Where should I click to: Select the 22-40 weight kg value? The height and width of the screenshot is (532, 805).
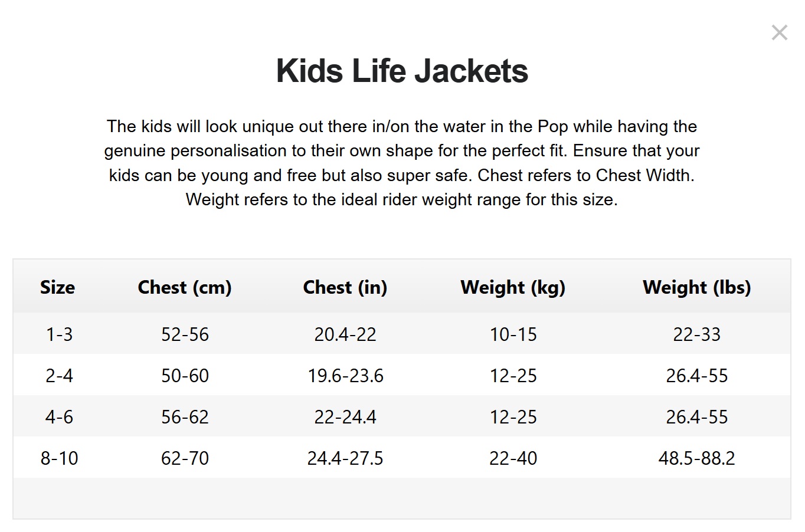pyautogui.click(x=513, y=458)
